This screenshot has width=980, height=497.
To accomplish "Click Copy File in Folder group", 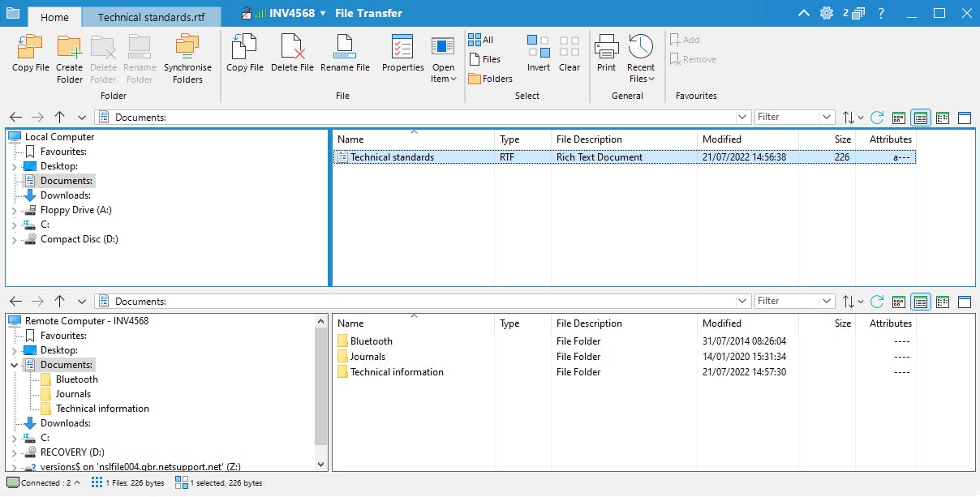I will 30,54.
